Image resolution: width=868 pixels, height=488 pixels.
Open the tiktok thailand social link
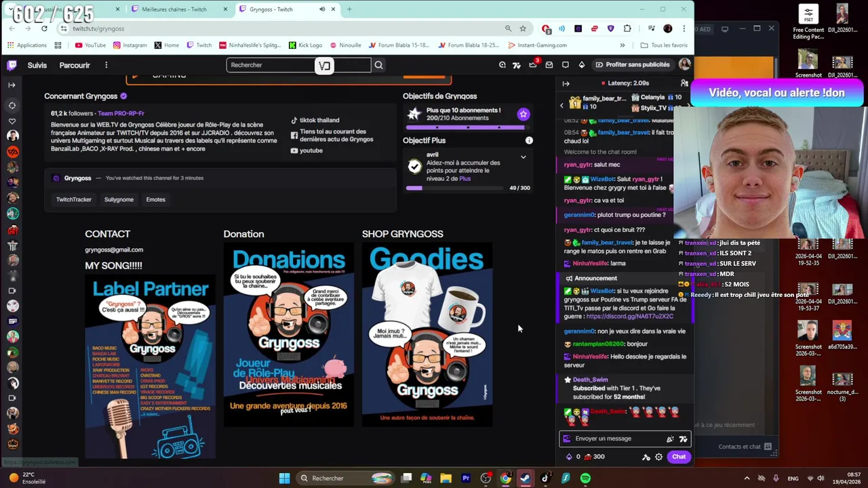(315, 120)
